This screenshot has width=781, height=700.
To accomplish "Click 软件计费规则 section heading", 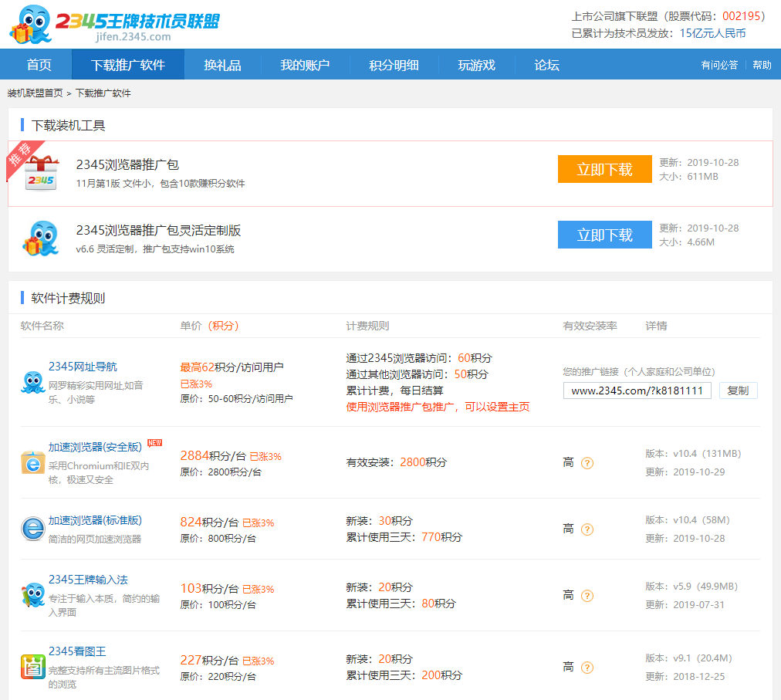I will (68, 298).
